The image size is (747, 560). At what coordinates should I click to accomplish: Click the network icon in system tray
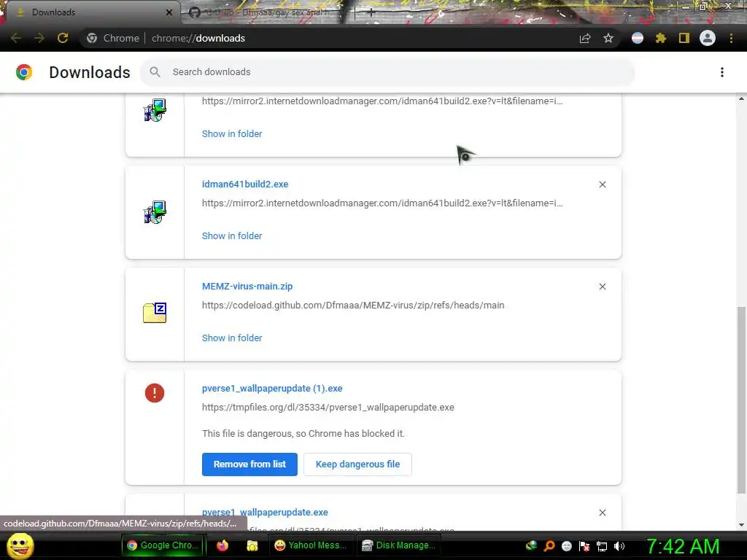[602, 546]
